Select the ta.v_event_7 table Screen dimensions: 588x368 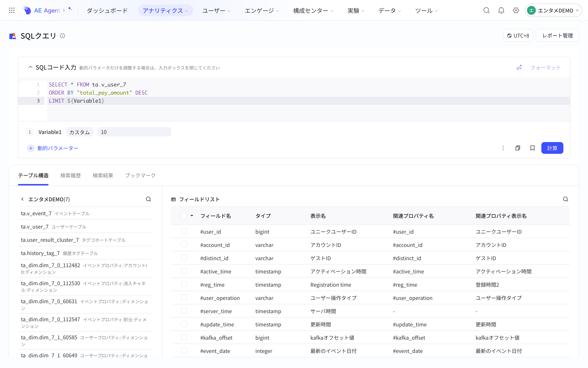point(85,213)
